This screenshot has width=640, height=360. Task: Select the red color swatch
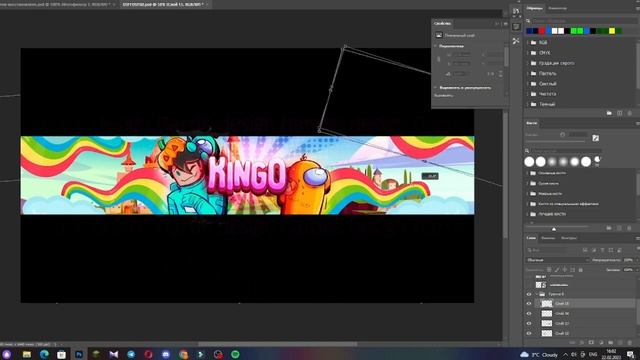[542, 31]
